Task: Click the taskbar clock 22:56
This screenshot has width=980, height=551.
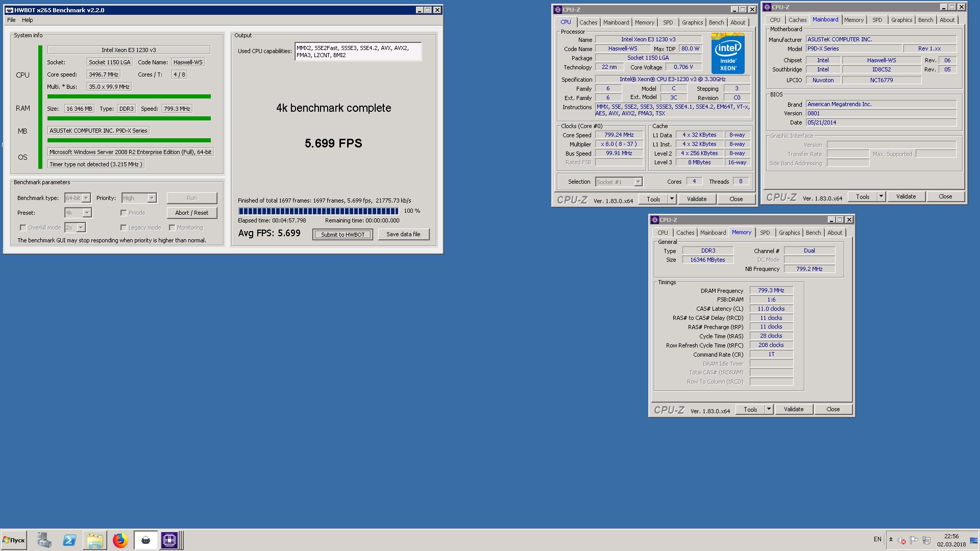Action: pos(951,536)
